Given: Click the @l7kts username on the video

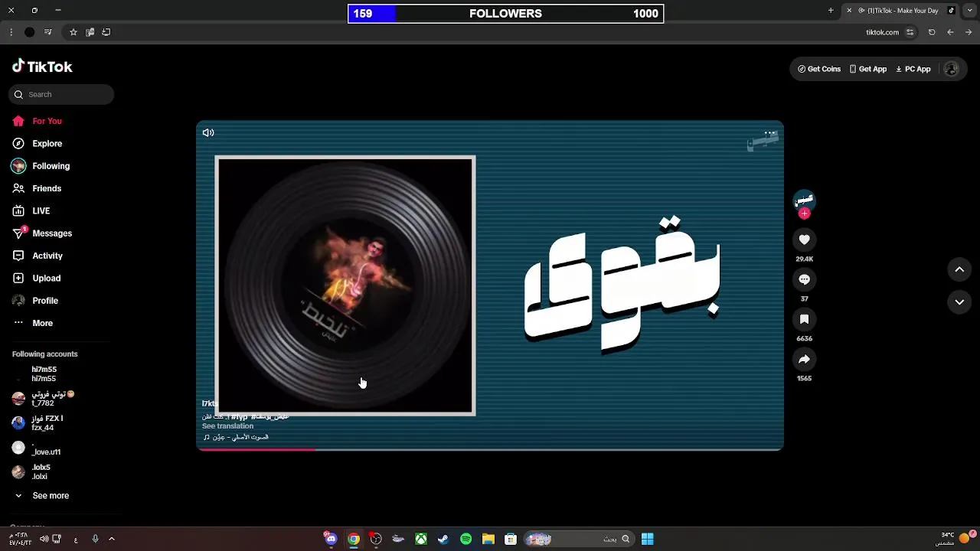Looking at the screenshot, I should click(x=210, y=403).
